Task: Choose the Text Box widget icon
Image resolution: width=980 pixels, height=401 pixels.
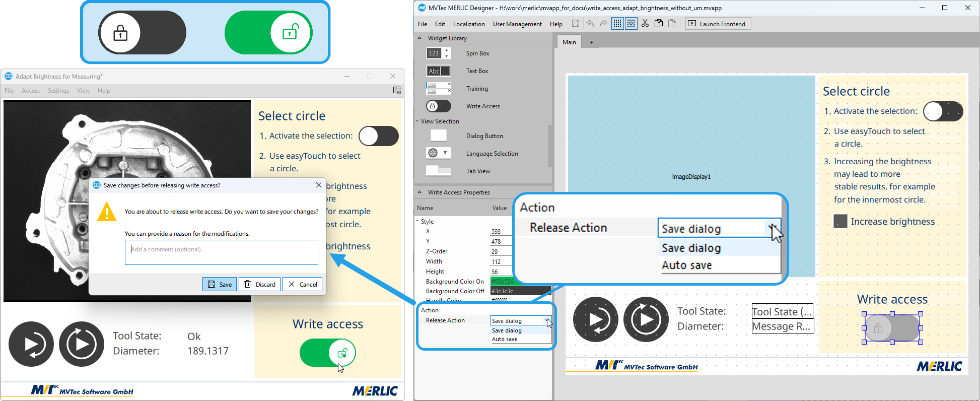Action: [x=438, y=71]
